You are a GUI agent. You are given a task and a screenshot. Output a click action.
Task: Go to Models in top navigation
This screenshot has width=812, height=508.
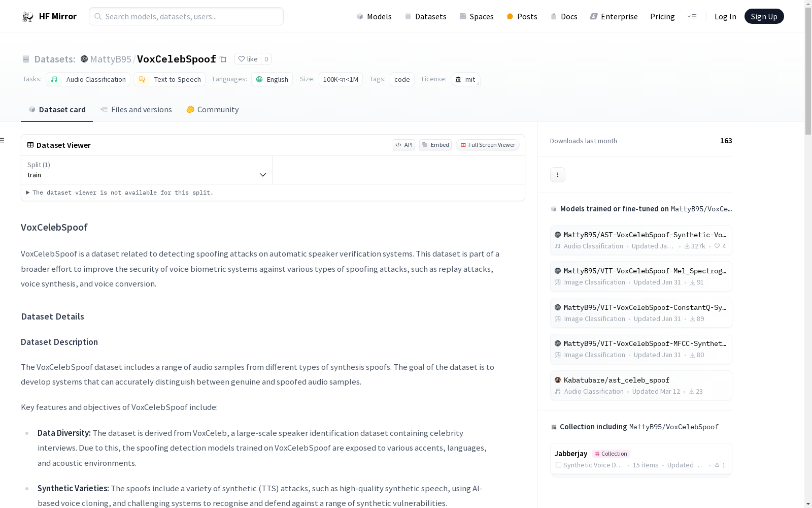pyautogui.click(x=374, y=17)
